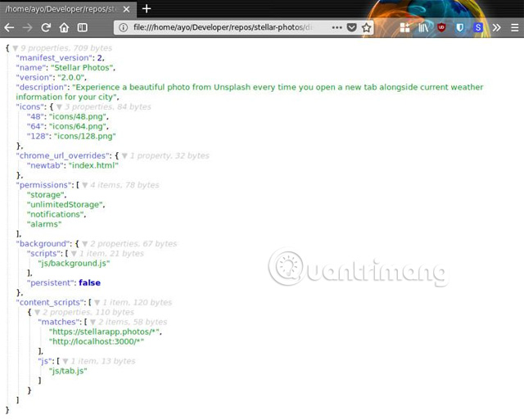Open a new tab with plus button
The image size is (524, 420).
pyautogui.click(x=147, y=9)
